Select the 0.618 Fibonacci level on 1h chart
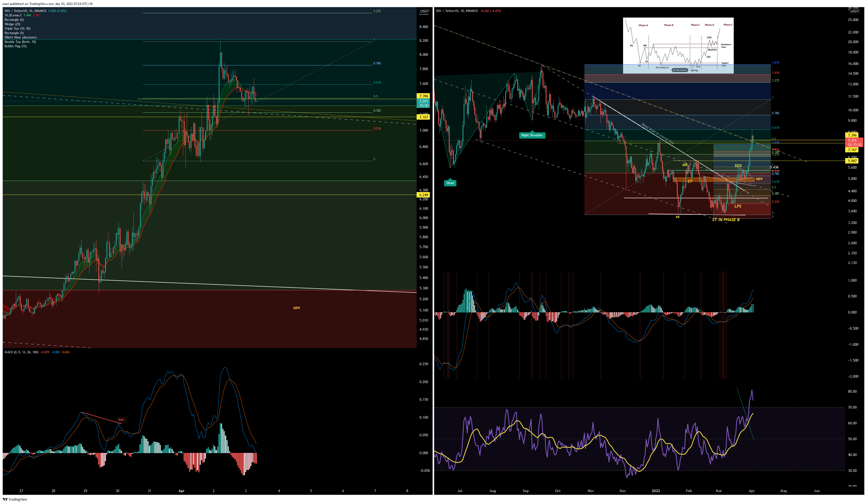867x504 pixels. click(377, 83)
